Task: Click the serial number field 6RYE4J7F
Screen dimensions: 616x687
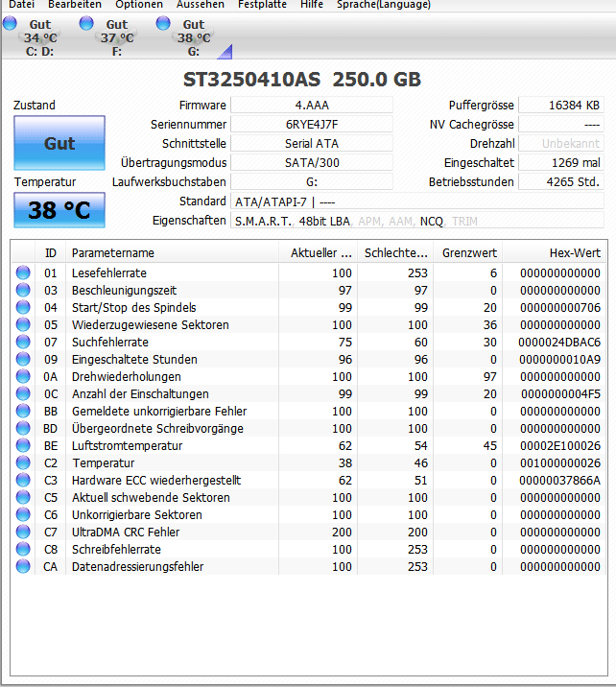Action: 312,125
